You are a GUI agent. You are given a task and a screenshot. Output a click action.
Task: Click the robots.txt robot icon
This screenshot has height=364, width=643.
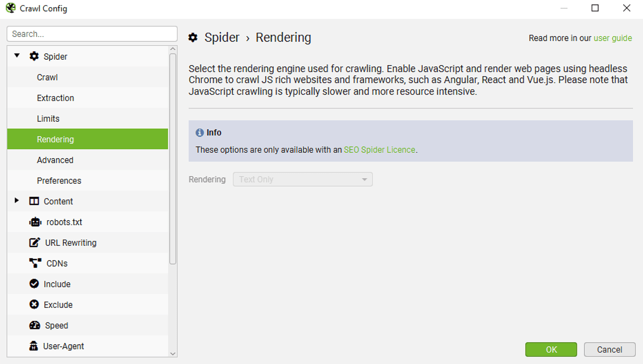pyautogui.click(x=35, y=222)
